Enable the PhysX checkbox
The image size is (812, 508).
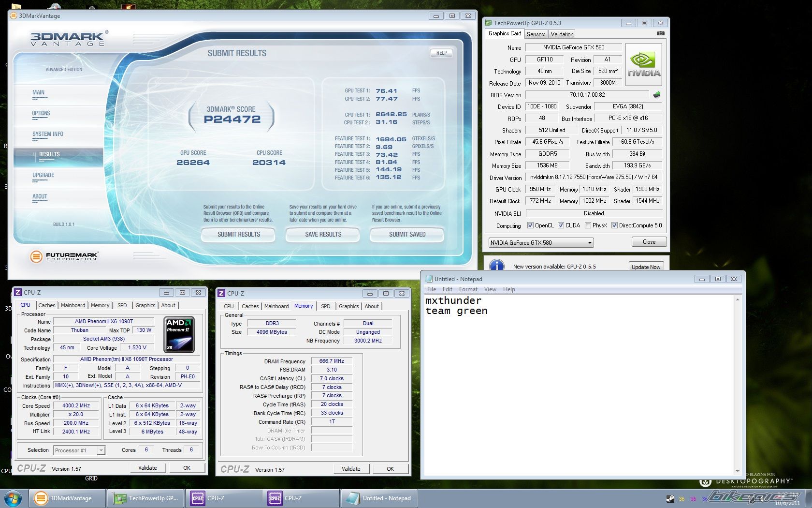pyautogui.click(x=588, y=225)
